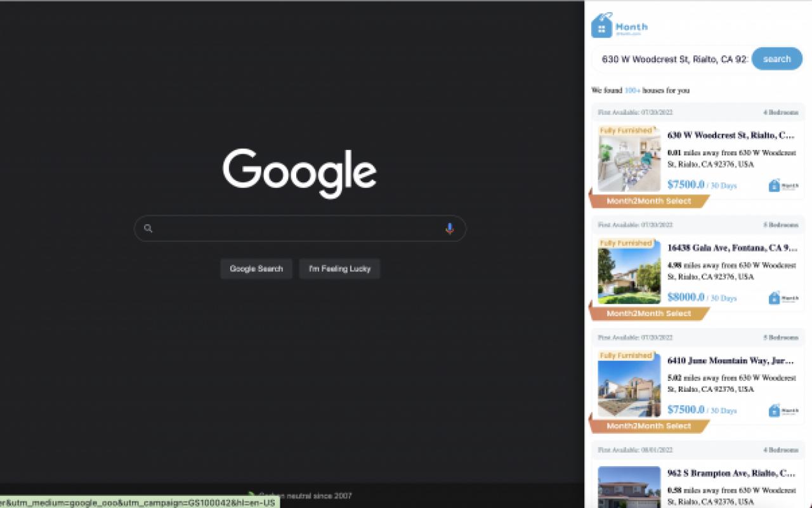Click the Fully Furnished badge on Woodcrest listing
Viewport: 812px width, 508px height.
pos(626,131)
